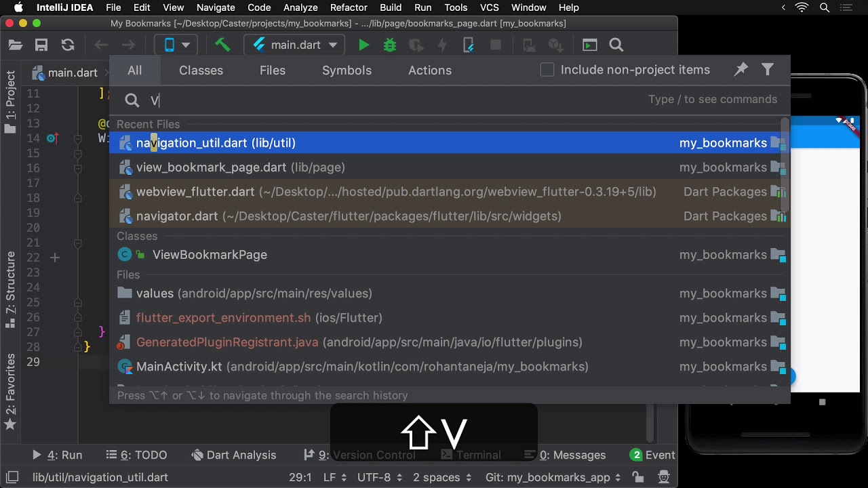Open the main.dart run configuration dropdown

(x=295, y=45)
